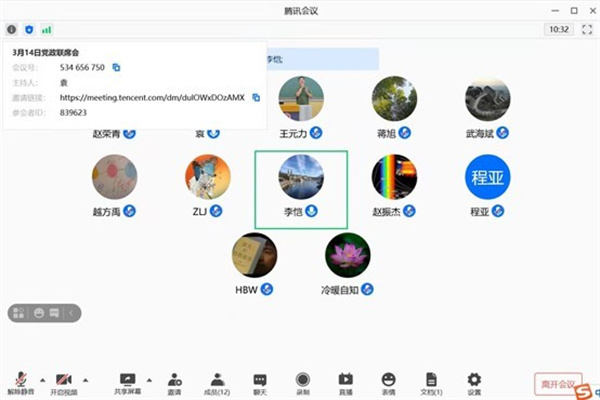The image size is (600, 400).
Task: Open the 成员(12) members list
Action: click(x=217, y=381)
